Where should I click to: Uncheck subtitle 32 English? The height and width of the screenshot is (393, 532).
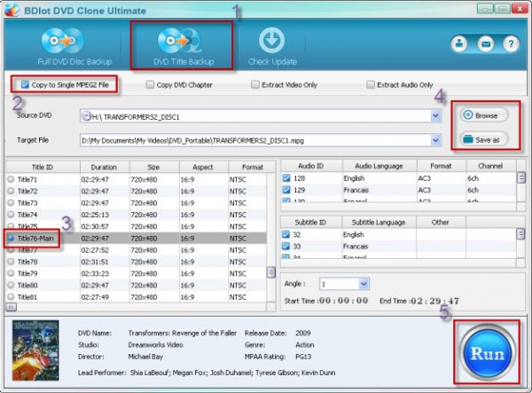pyautogui.click(x=286, y=234)
